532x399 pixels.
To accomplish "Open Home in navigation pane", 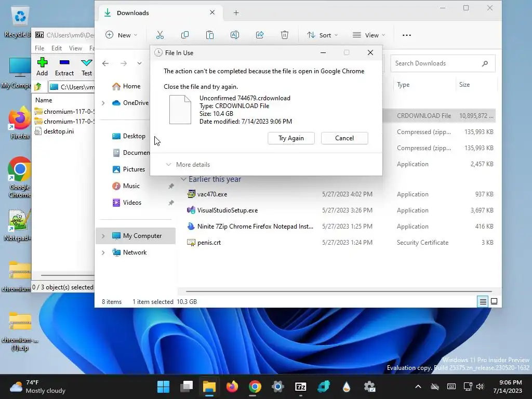I will [x=126, y=86].
